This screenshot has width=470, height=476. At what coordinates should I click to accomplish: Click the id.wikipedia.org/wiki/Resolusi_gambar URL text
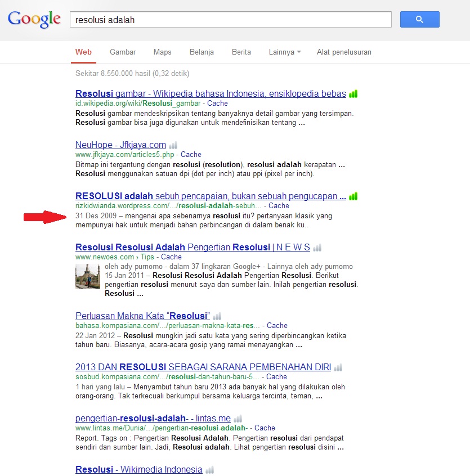(x=138, y=103)
